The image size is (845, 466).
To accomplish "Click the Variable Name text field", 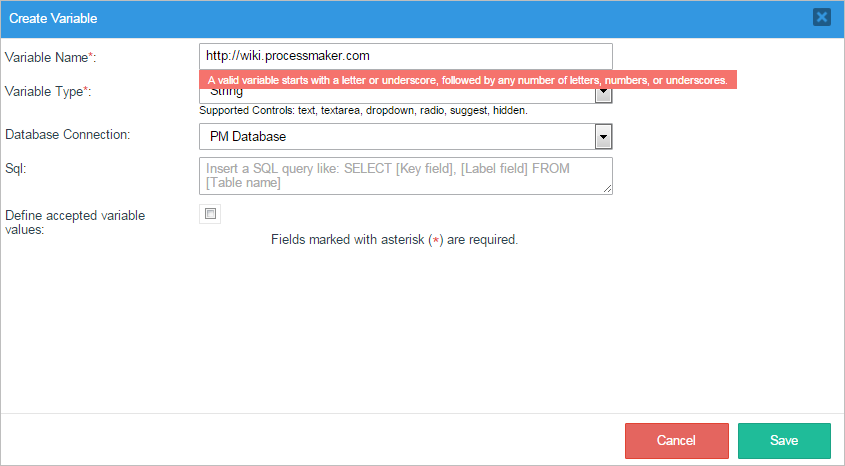I will tap(405, 56).
